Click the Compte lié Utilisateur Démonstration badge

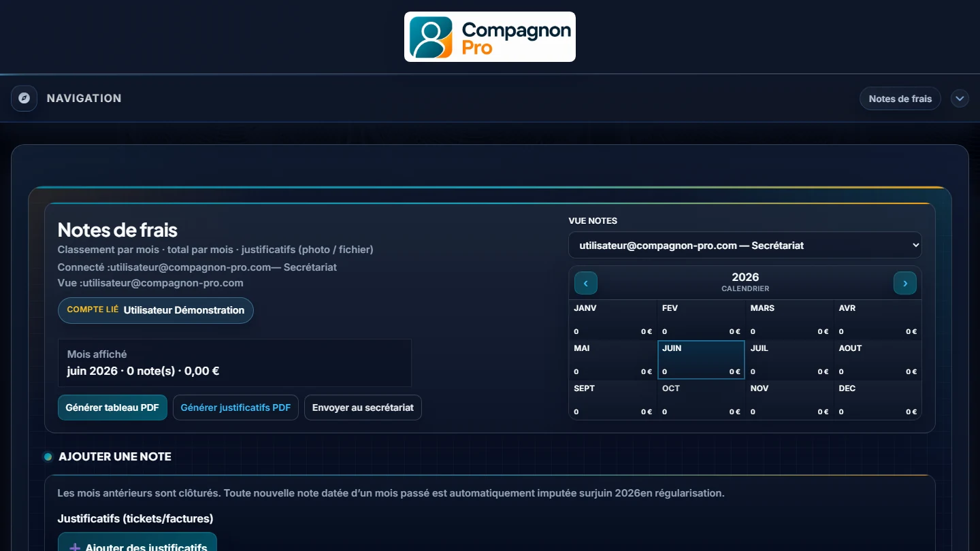point(156,310)
